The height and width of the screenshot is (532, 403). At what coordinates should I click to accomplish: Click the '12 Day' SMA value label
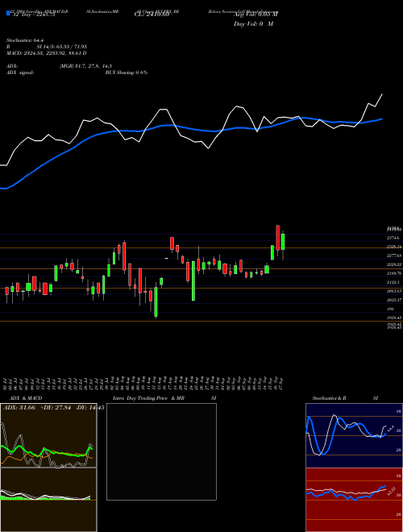pyautogui.click(x=33, y=15)
